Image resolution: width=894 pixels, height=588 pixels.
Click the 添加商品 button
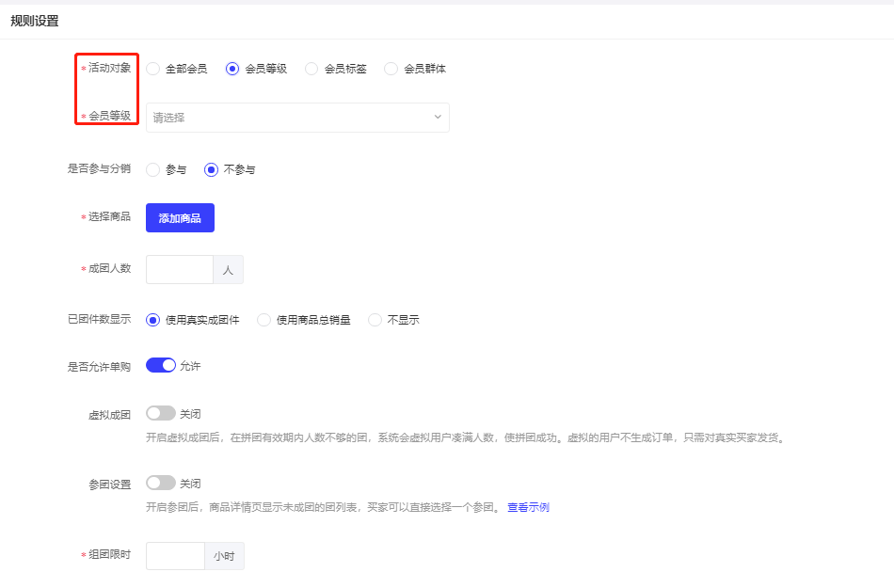tap(180, 217)
